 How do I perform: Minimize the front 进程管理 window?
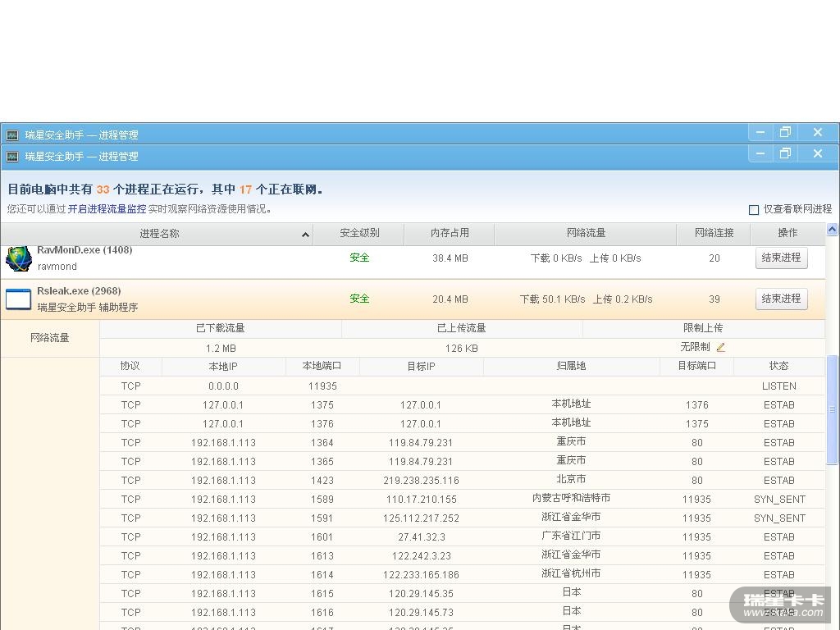click(x=760, y=153)
